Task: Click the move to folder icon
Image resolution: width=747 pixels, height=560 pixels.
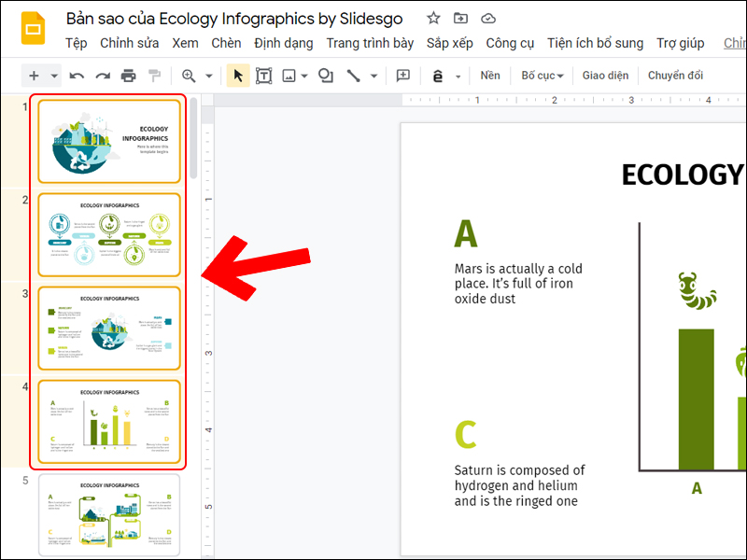Action: coord(461,19)
